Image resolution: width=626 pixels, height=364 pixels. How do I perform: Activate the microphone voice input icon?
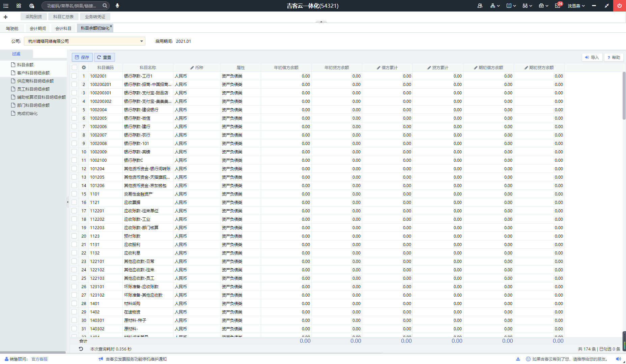[x=117, y=6]
